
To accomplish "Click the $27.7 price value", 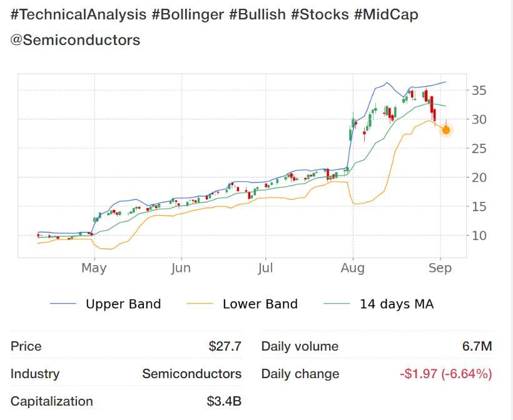I will pos(225,346).
